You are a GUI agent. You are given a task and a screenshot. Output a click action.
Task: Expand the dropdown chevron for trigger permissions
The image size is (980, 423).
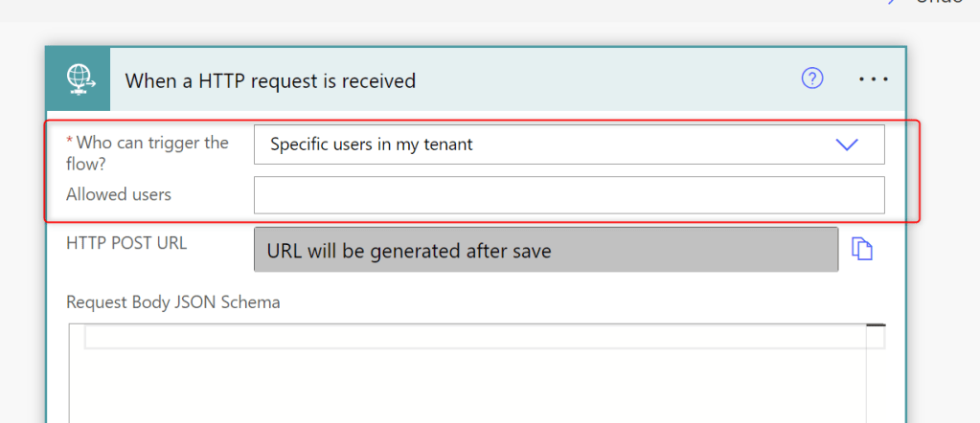tap(847, 145)
